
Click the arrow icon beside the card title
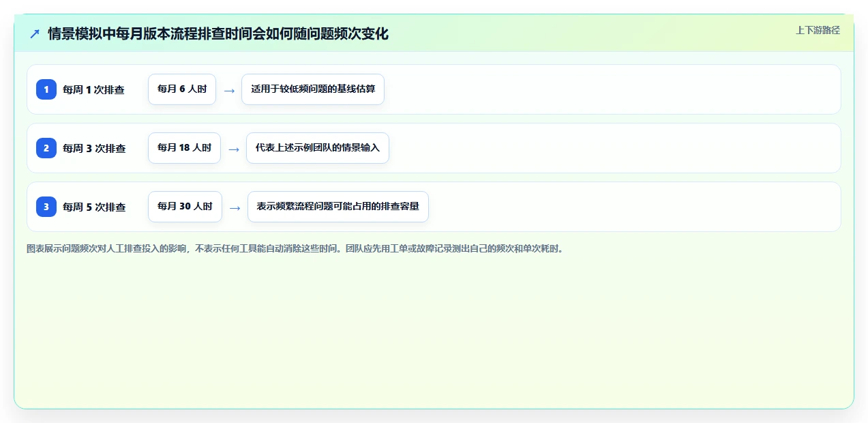click(35, 33)
